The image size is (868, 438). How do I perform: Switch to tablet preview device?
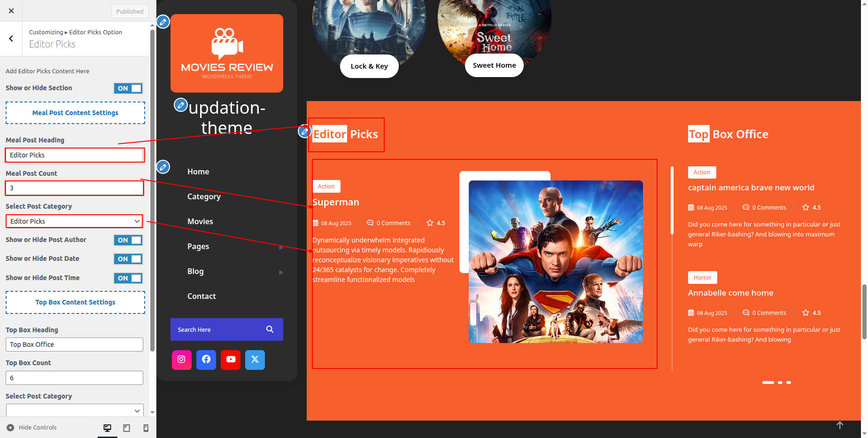[x=126, y=428]
